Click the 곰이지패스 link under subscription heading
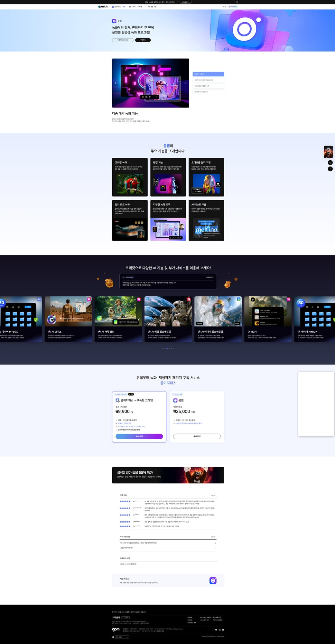Viewport: 335px width, 644px height. tap(168, 383)
